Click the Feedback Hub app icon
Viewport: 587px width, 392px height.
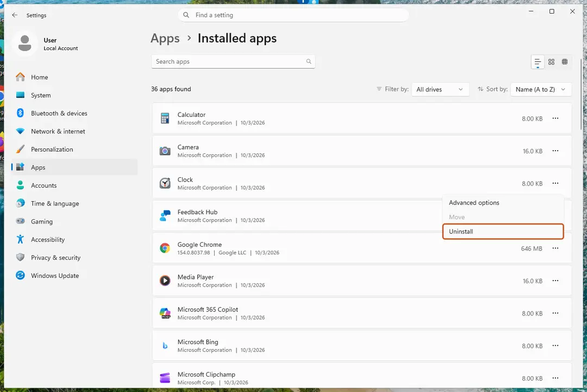coord(165,216)
